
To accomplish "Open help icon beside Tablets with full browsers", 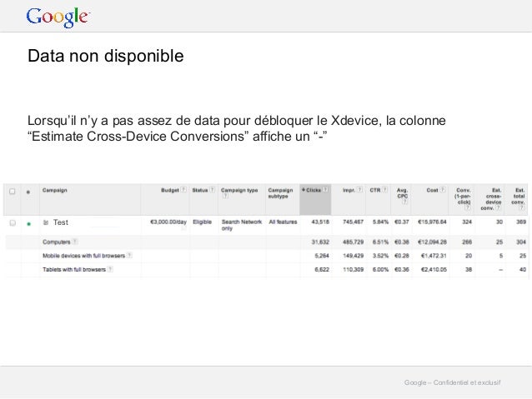I will pyautogui.click(x=110, y=270).
